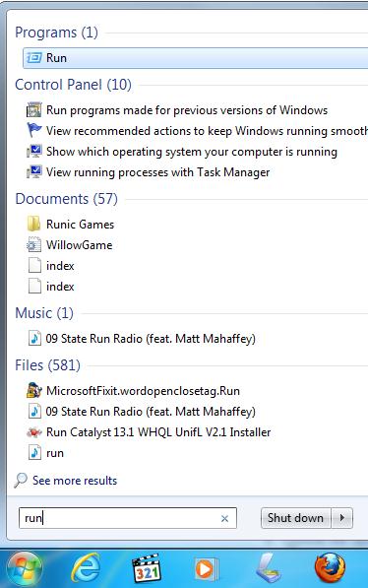Open View running processes with Task Manager

point(149,172)
